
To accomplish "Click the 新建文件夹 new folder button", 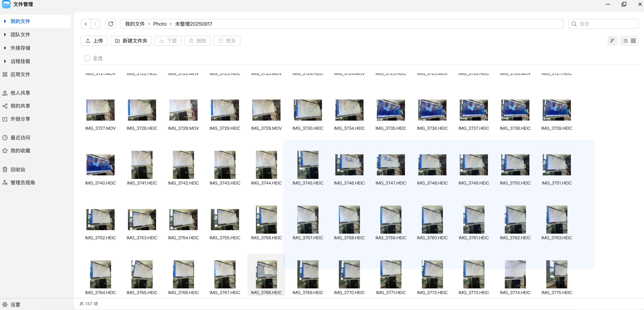I will click(x=131, y=41).
